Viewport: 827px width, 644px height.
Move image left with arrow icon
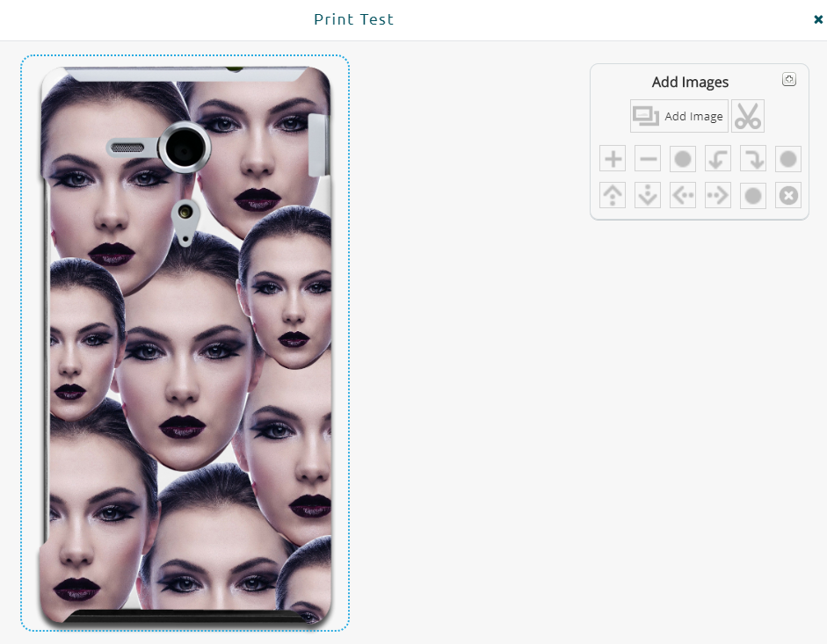tap(683, 195)
